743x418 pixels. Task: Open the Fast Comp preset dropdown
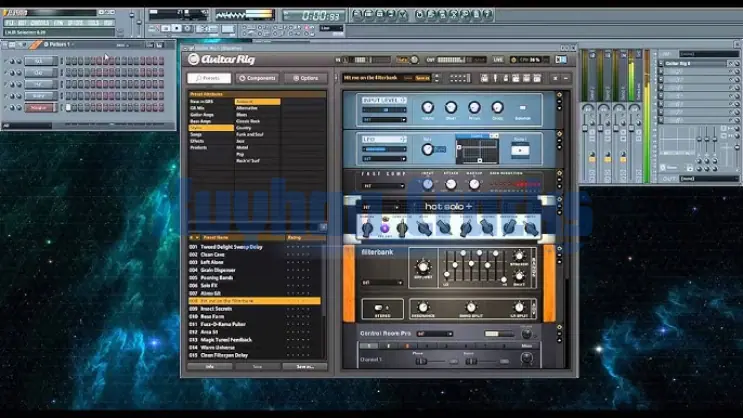pos(383,185)
